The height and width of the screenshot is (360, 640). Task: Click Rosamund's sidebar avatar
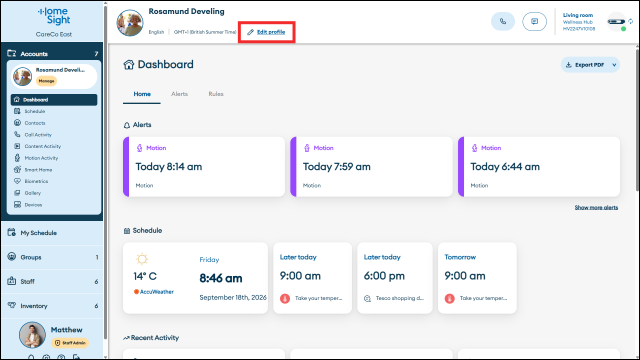pyautogui.click(x=22, y=76)
